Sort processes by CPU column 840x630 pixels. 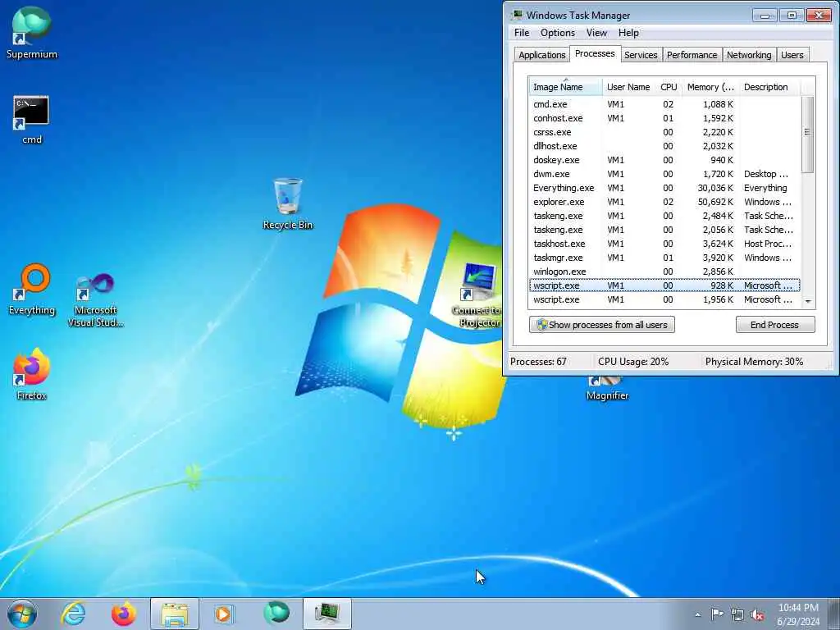669,87
